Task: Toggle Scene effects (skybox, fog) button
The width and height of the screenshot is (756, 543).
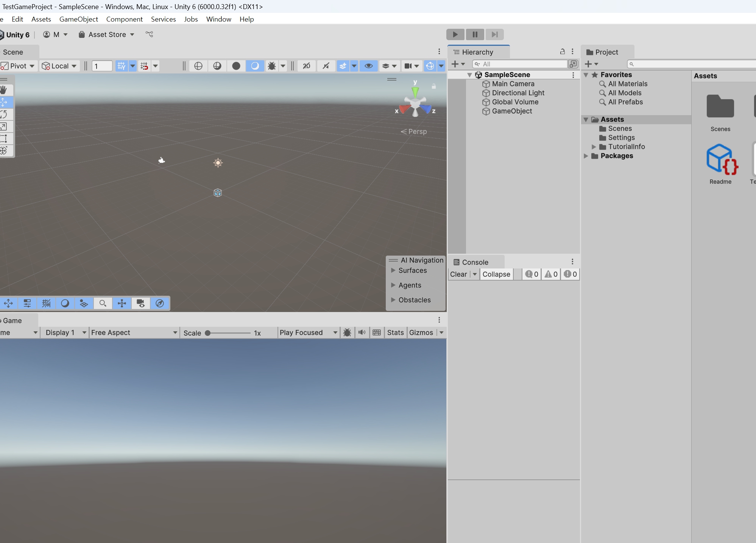Action: [x=343, y=66]
